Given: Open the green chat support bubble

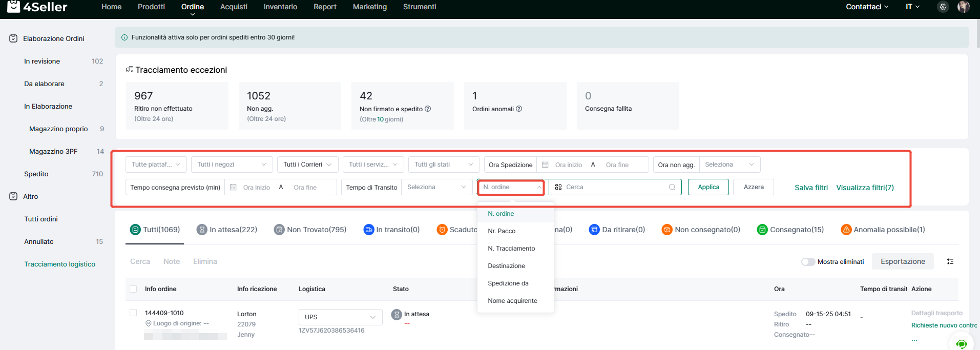Looking at the screenshot, I should [x=961, y=343].
